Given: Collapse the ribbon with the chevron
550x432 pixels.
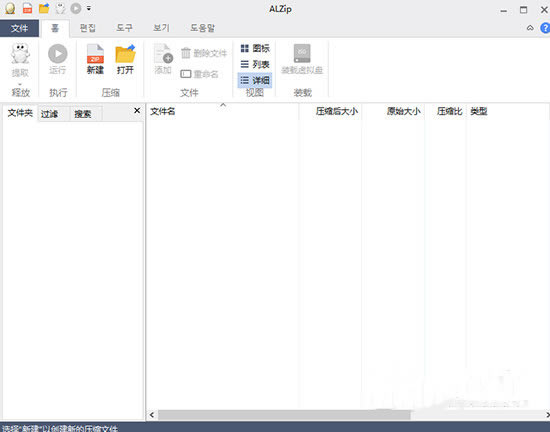Looking at the screenshot, I should 530,28.
